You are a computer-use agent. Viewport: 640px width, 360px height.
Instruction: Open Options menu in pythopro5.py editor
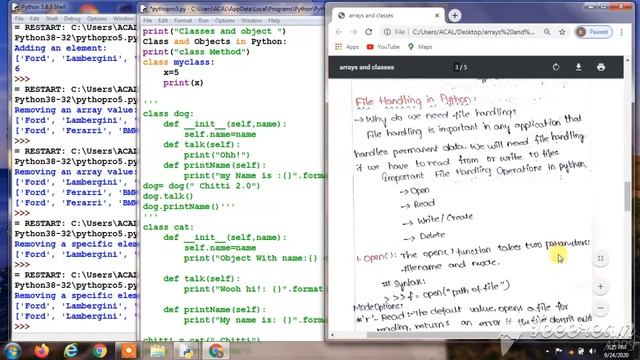point(224,20)
